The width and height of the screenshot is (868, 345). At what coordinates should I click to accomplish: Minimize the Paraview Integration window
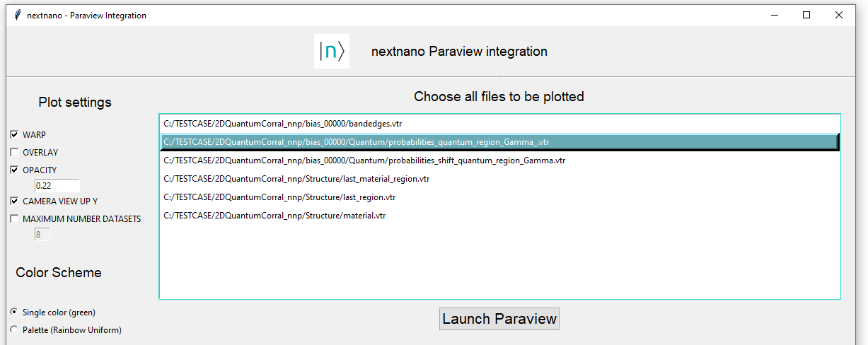(x=773, y=15)
